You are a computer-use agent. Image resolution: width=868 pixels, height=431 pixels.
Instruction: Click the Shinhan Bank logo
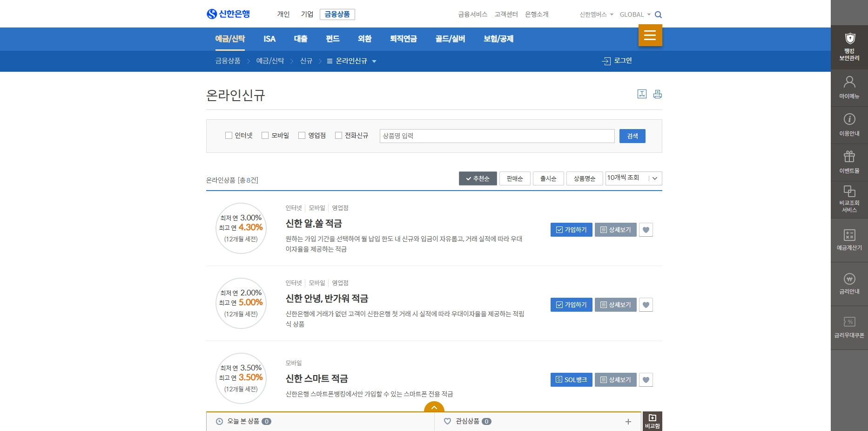[x=228, y=14]
